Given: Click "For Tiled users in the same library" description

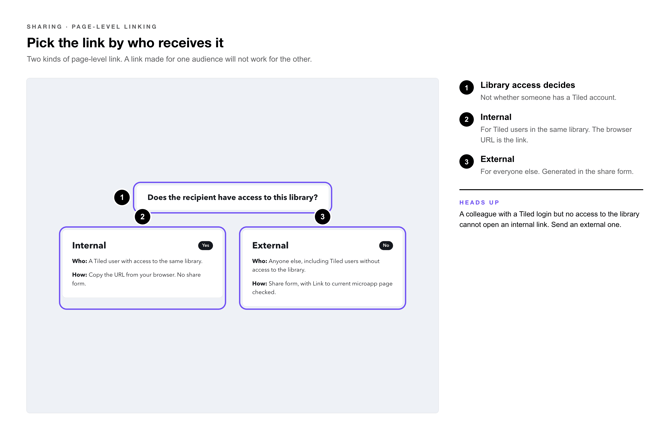Looking at the screenshot, I should click(x=556, y=135).
